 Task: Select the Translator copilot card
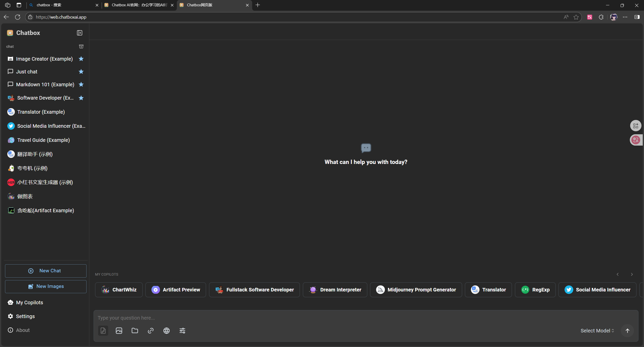click(x=488, y=290)
